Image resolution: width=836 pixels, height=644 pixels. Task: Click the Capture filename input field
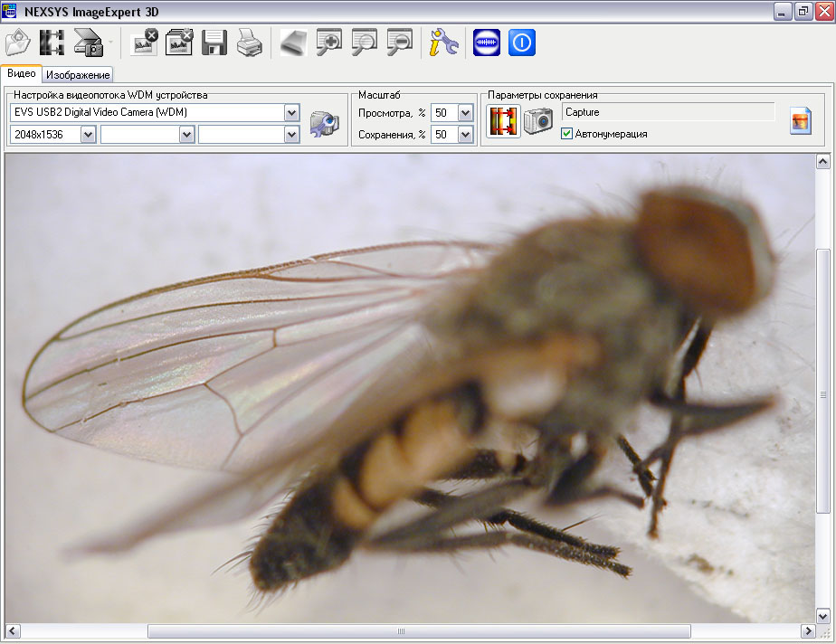[x=668, y=112]
